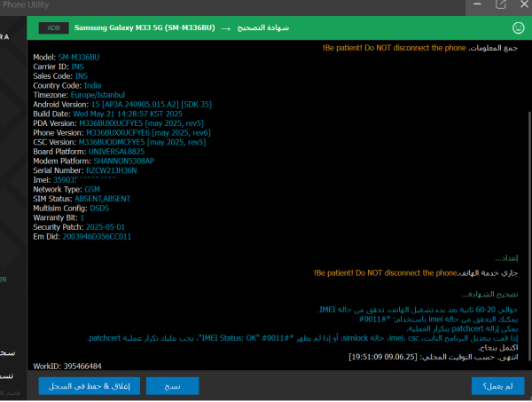Click the جاري خدمة الهاتف warning line
This screenshot has height=402, width=532.
pos(416,273)
